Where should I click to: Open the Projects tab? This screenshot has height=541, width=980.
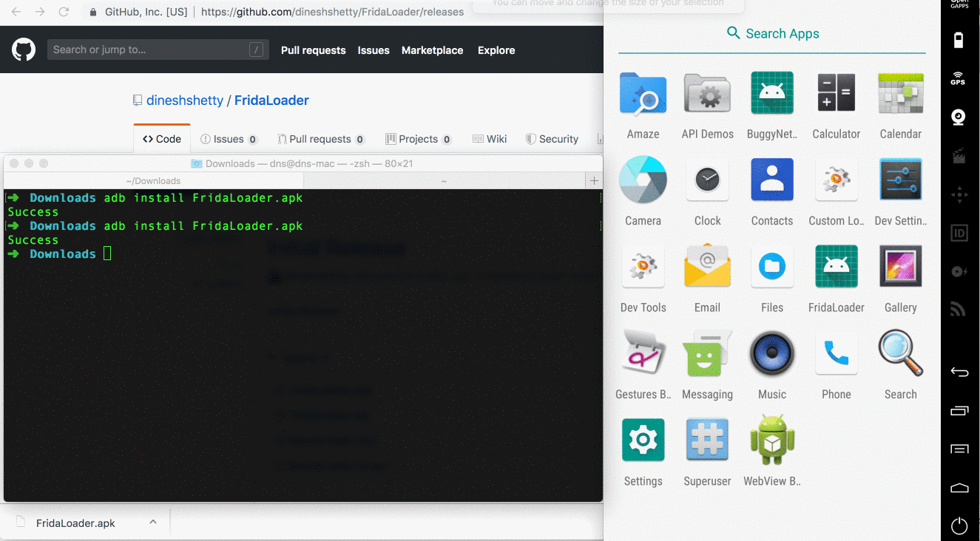click(x=419, y=139)
